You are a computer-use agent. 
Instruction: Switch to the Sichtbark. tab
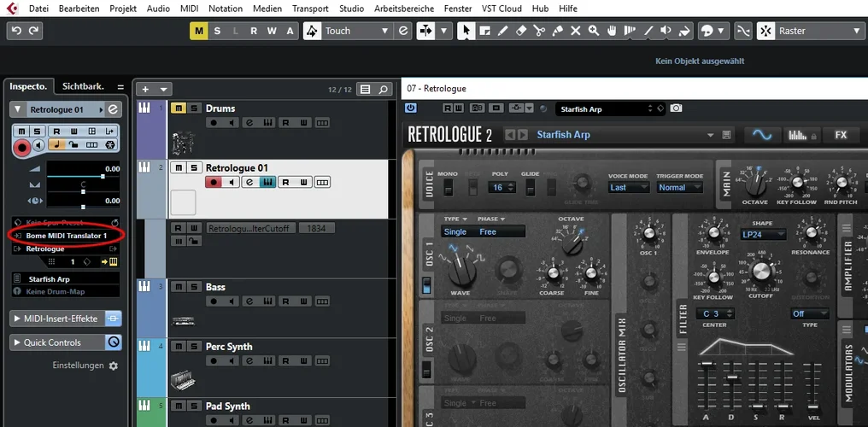[83, 86]
